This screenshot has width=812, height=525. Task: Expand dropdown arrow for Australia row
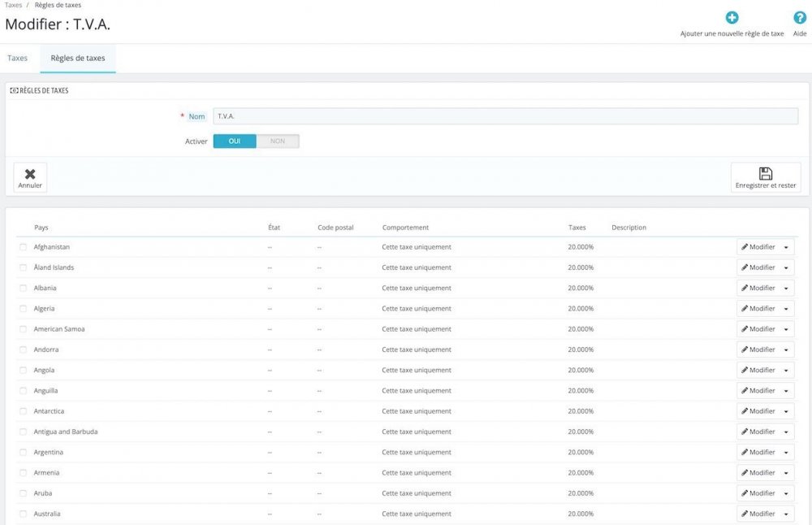pos(786,514)
